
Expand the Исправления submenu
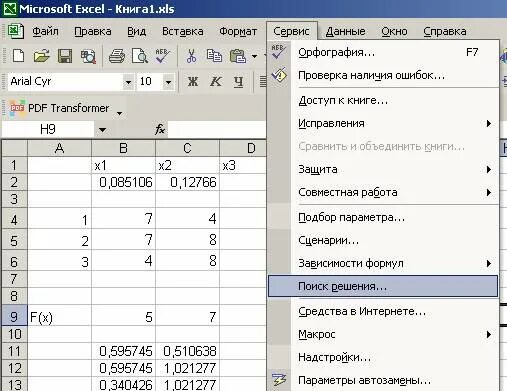click(489, 124)
